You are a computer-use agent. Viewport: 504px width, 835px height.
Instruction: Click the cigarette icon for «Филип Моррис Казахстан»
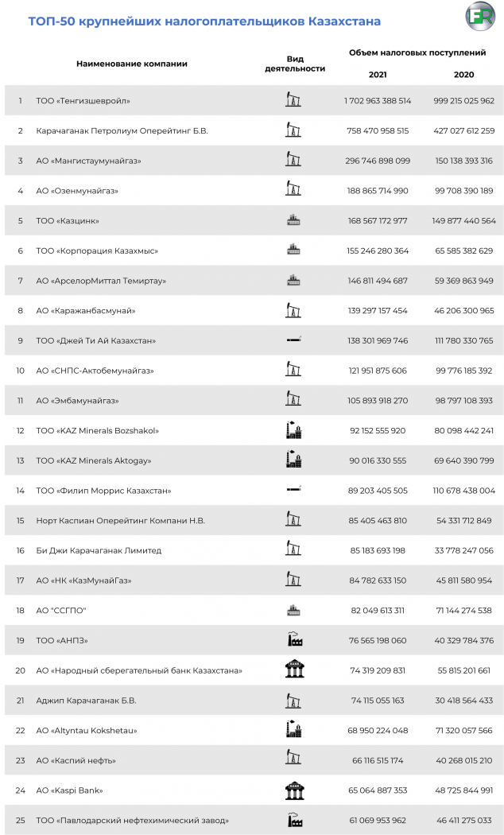click(x=293, y=490)
